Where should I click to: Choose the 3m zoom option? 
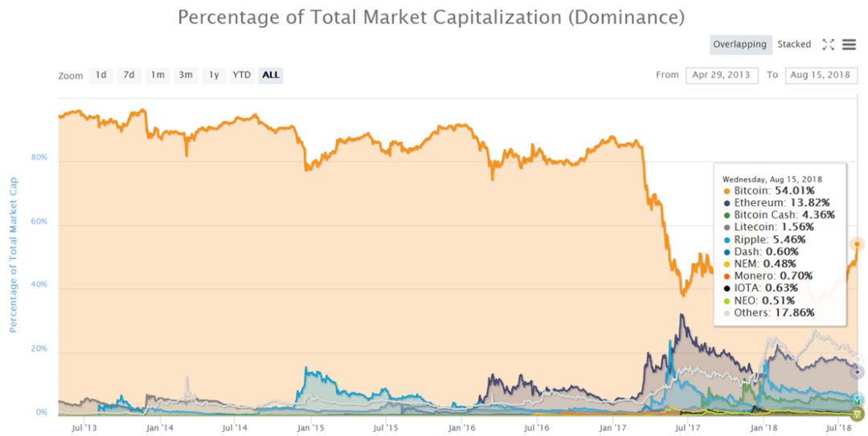[186, 75]
